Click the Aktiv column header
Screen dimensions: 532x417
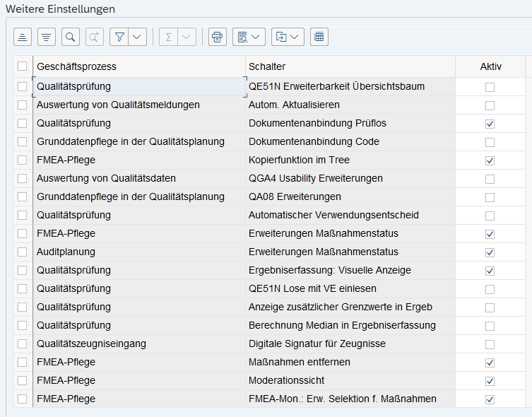[490, 66]
